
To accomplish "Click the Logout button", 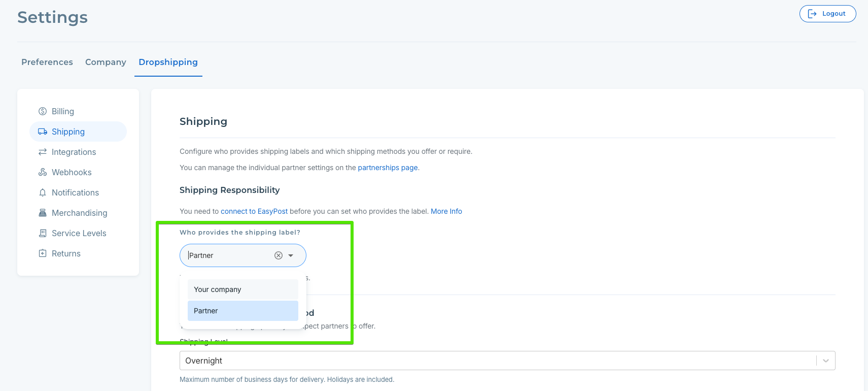I will tap(827, 14).
